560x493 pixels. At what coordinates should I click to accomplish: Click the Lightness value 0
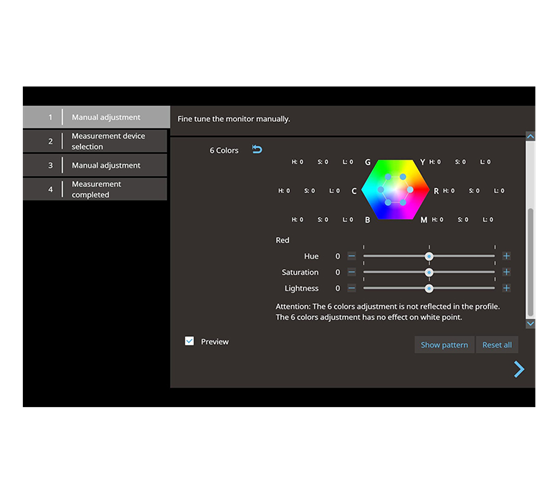point(338,288)
